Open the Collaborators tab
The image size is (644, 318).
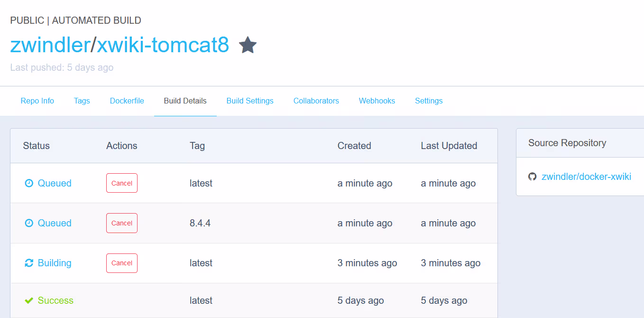[316, 101]
